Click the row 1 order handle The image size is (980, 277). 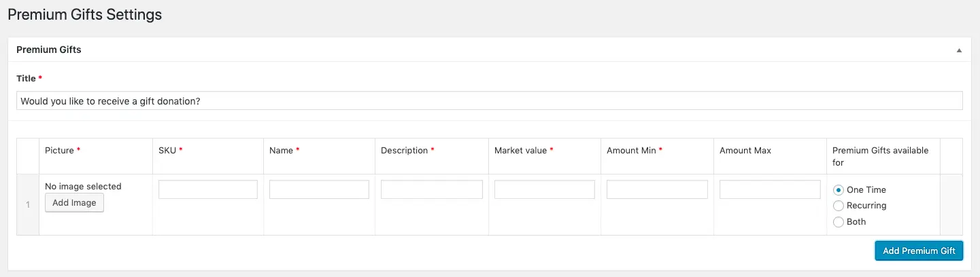(28, 204)
